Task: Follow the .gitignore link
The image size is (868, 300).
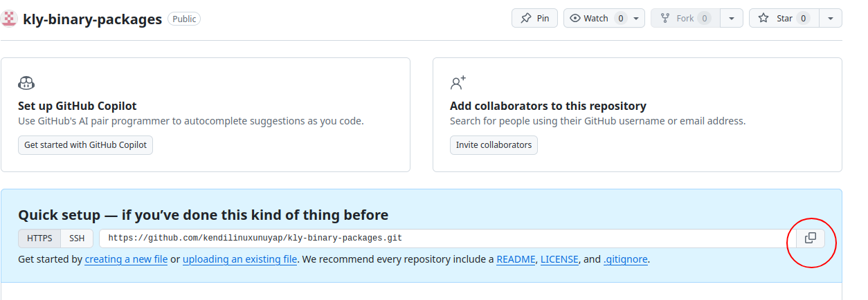Action: [626, 260]
